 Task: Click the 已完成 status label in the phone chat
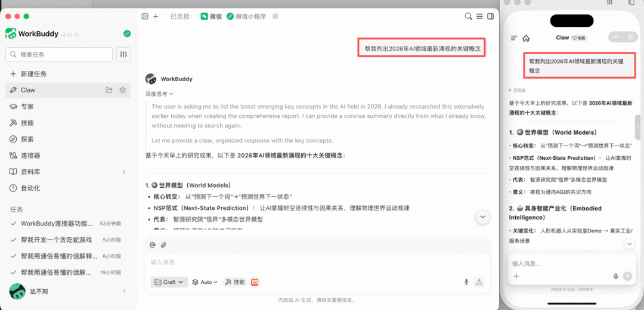point(519,90)
